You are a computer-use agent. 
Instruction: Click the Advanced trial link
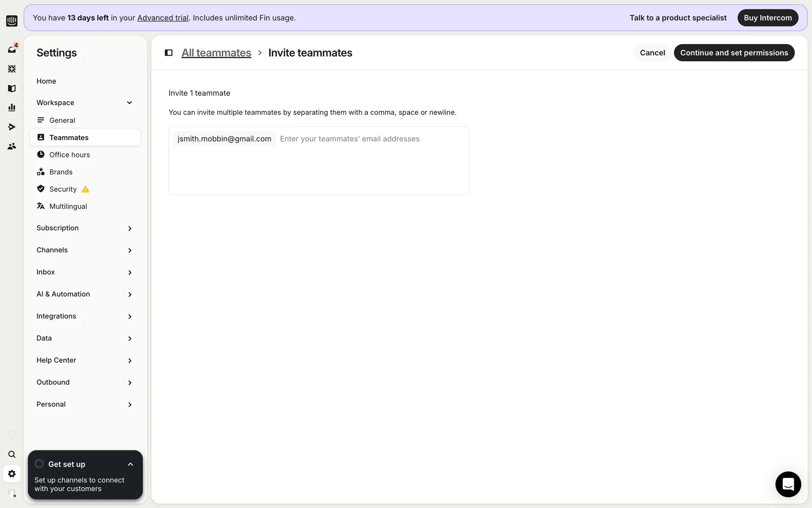tap(163, 18)
